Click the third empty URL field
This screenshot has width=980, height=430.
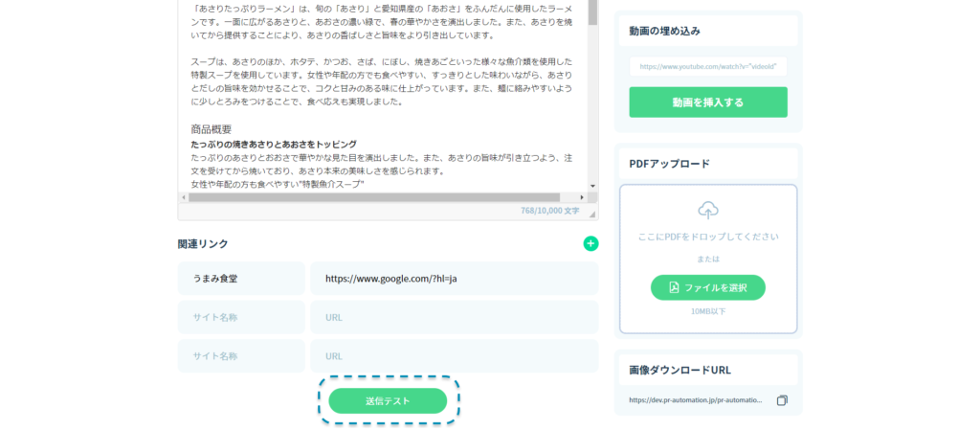pos(454,355)
